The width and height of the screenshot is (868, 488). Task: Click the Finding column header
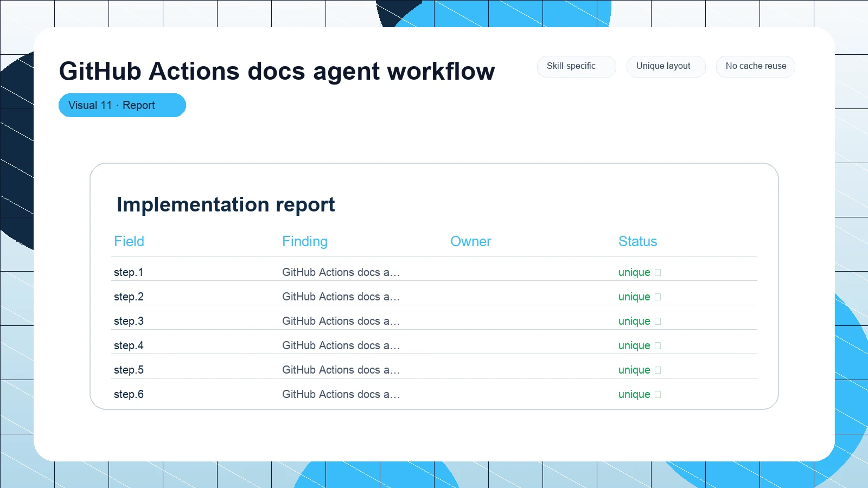(305, 241)
